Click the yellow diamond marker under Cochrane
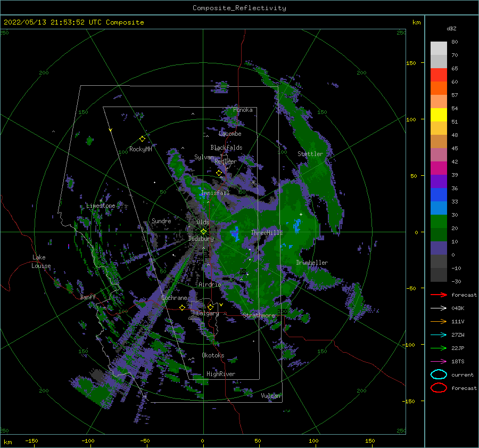Viewport: 479px width, 448px height. point(182,307)
